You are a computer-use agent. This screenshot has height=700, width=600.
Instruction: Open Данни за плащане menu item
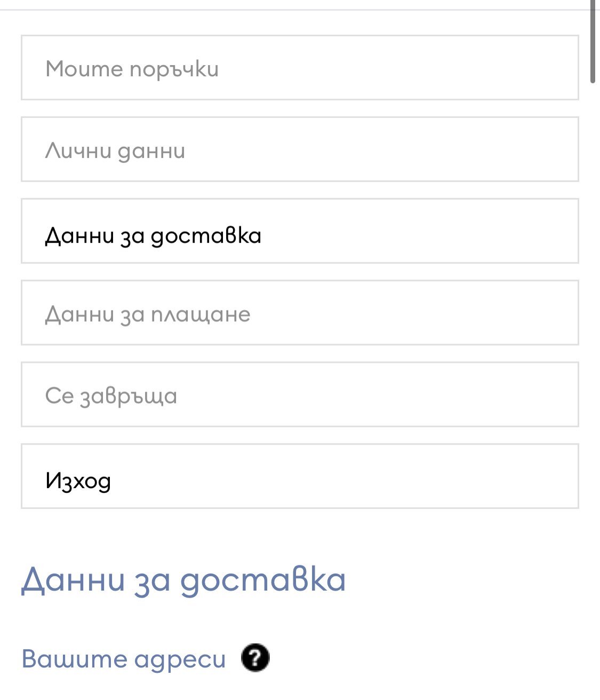tap(300, 313)
